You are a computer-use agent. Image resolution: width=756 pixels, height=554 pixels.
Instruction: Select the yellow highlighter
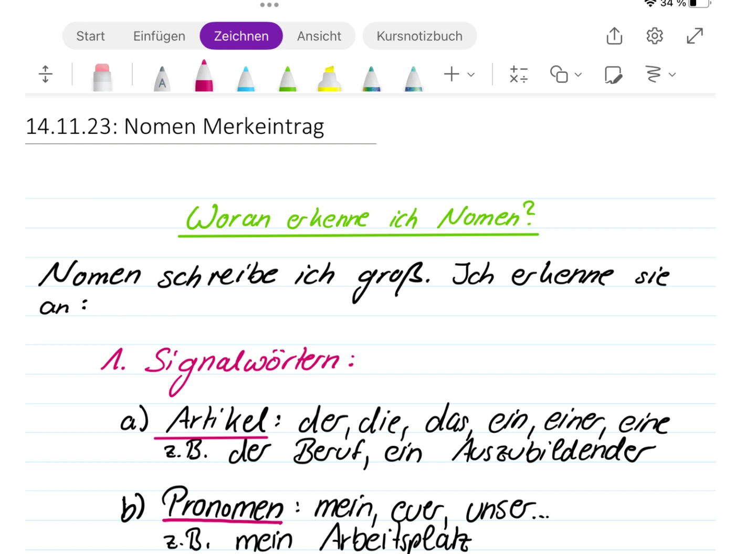[x=329, y=78]
